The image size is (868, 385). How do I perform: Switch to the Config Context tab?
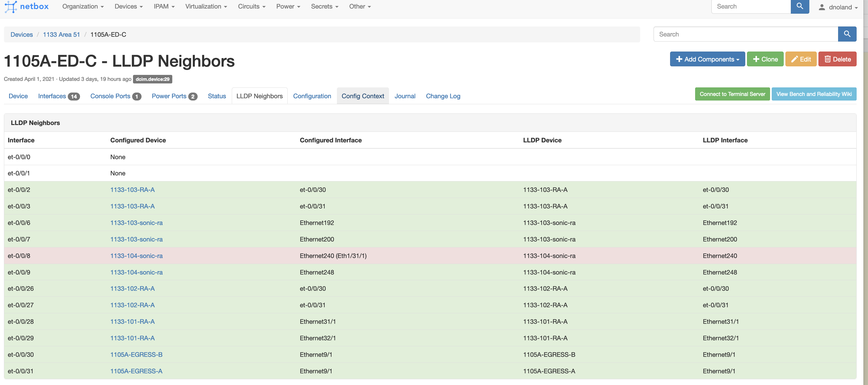coord(363,96)
